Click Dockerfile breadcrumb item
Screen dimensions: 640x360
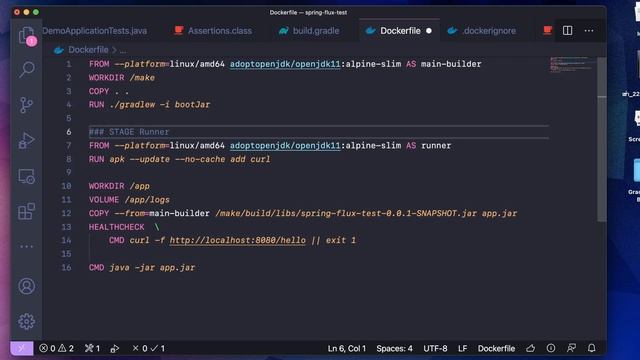coord(88,50)
